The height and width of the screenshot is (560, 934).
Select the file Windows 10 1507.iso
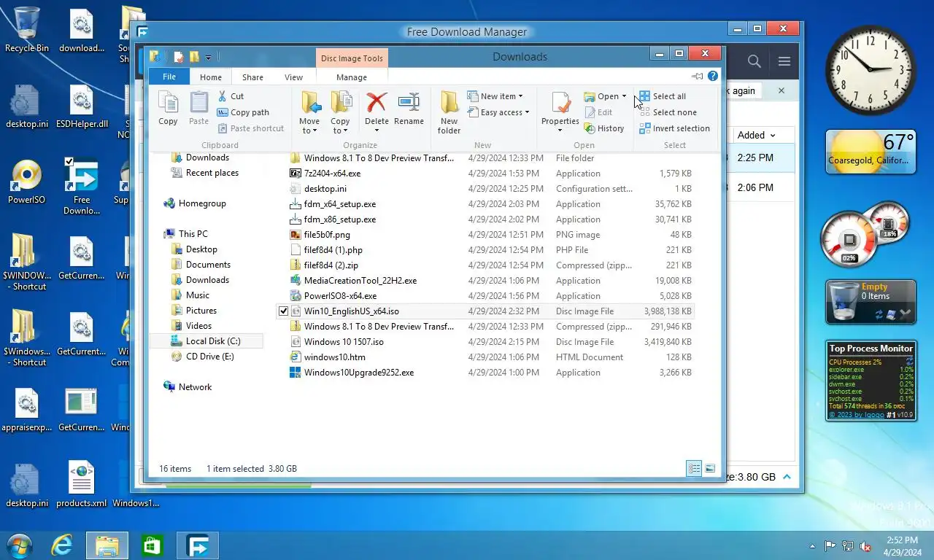344,342
